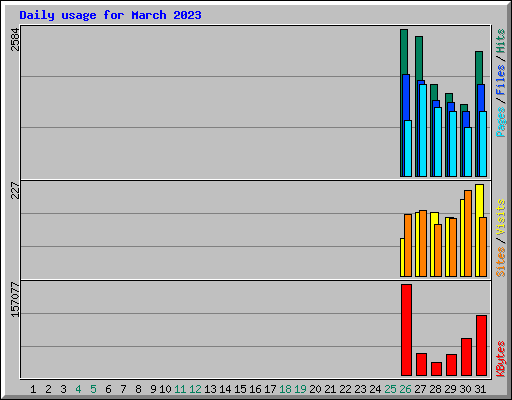Click the 227 axis value
The height and width of the screenshot is (400, 512).
point(15,190)
